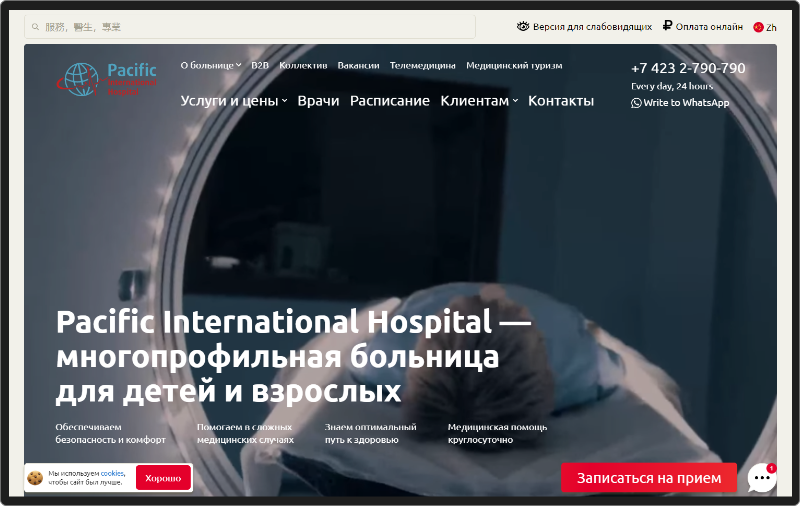
Task: Click the ruble icon for online payment
Action: [667, 26]
